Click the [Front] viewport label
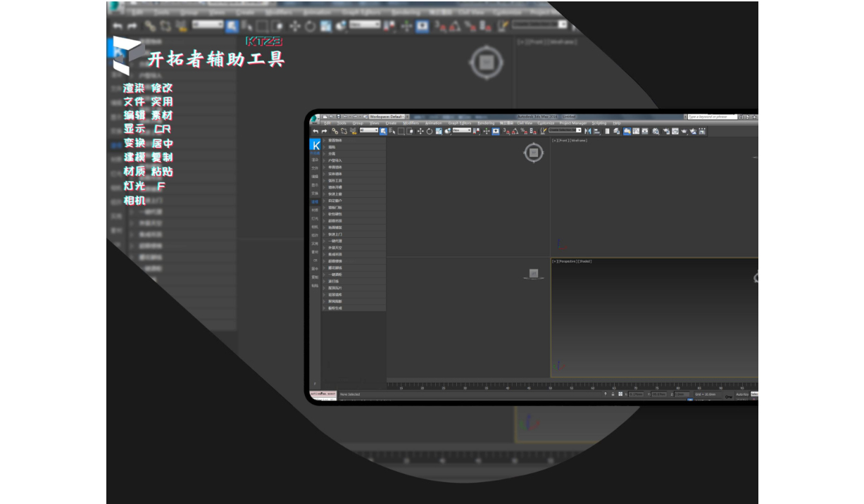Image resolution: width=864 pixels, height=504 pixels. [x=564, y=140]
